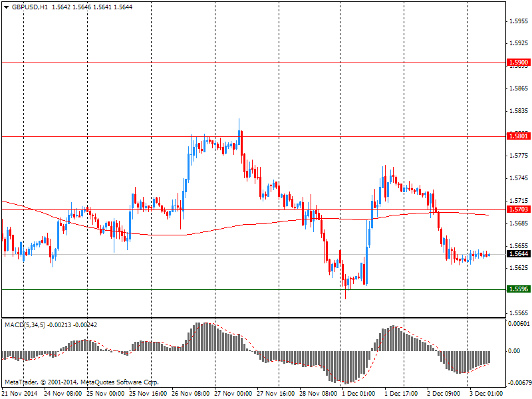Click the 27 Nov 16:00 time label

point(275,394)
